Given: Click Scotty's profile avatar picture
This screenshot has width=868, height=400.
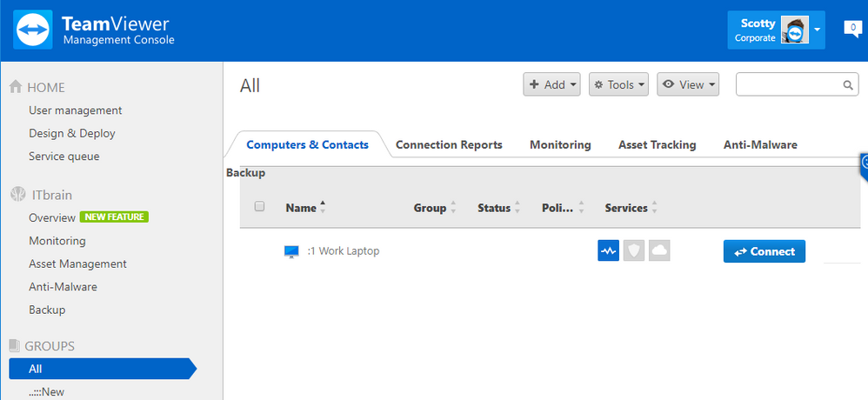Looking at the screenshot, I should point(795,30).
